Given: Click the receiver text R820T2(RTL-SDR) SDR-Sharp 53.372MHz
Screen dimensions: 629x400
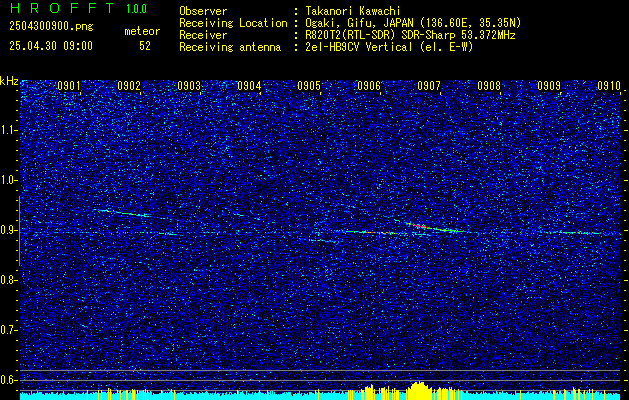Looking at the screenshot, I should [410, 35].
